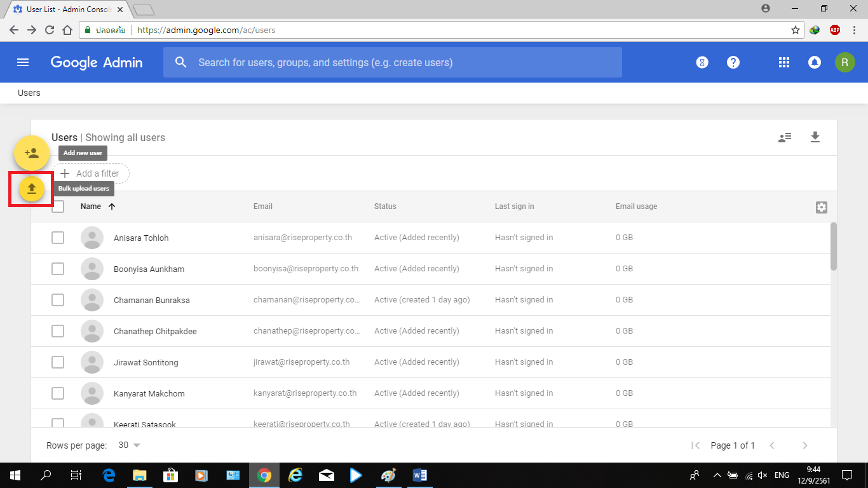Viewport: 868px width, 488px height.
Task: Click the yellow Add new user button
Action: pos(32,153)
